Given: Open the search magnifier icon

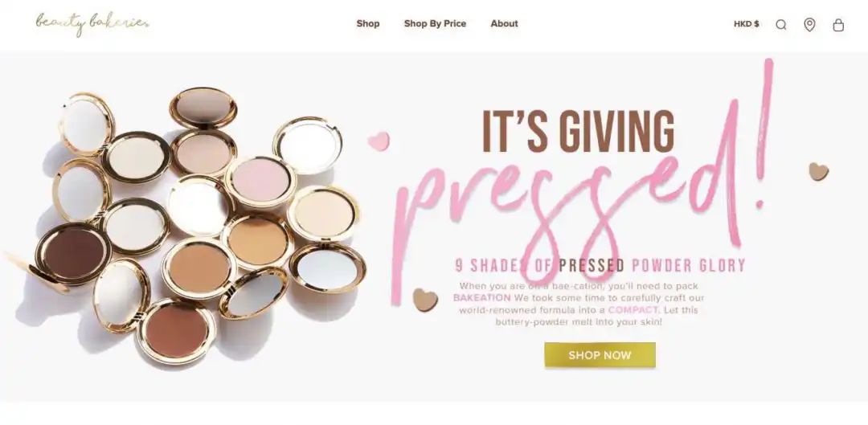Looking at the screenshot, I should click(x=781, y=25).
